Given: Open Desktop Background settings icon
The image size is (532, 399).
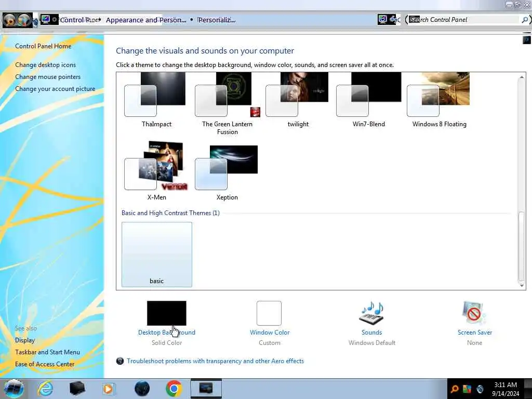Looking at the screenshot, I should tap(167, 313).
